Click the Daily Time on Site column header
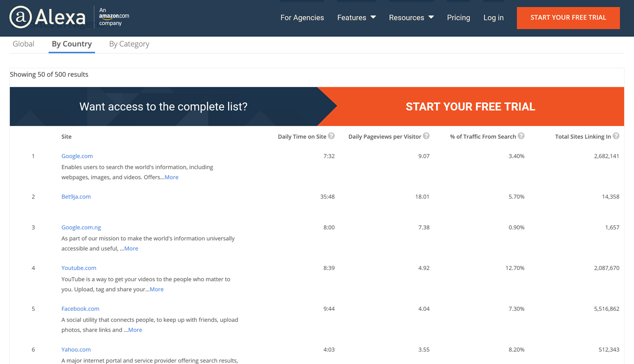 point(302,136)
